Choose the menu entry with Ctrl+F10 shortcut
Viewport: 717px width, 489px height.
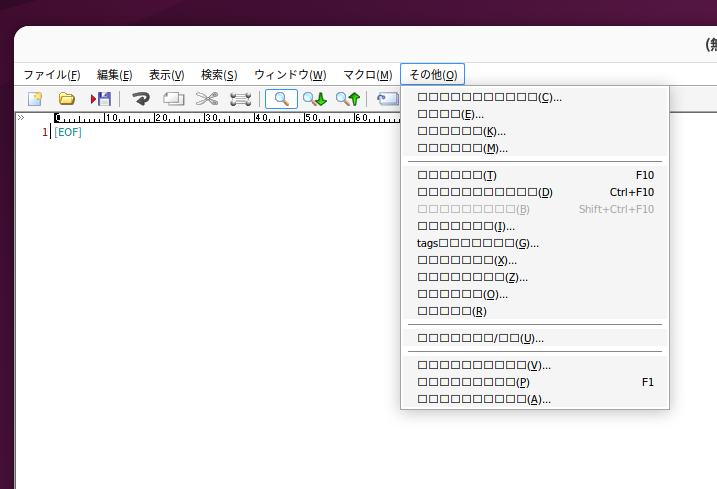535,192
